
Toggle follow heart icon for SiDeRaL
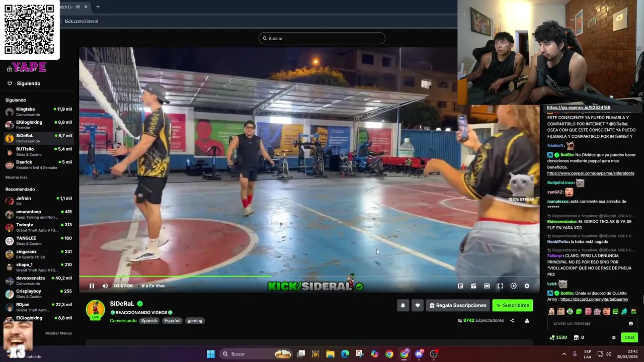(418, 305)
